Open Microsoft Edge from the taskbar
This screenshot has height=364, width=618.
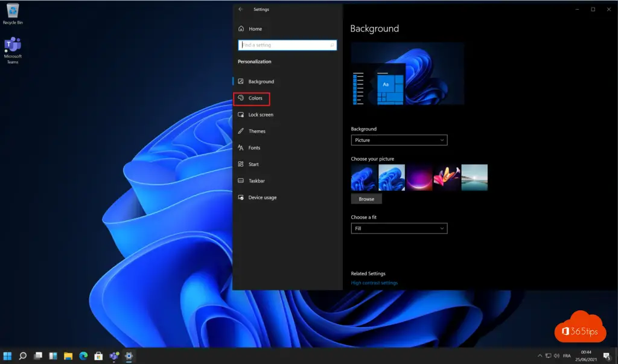click(x=84, y=356)
